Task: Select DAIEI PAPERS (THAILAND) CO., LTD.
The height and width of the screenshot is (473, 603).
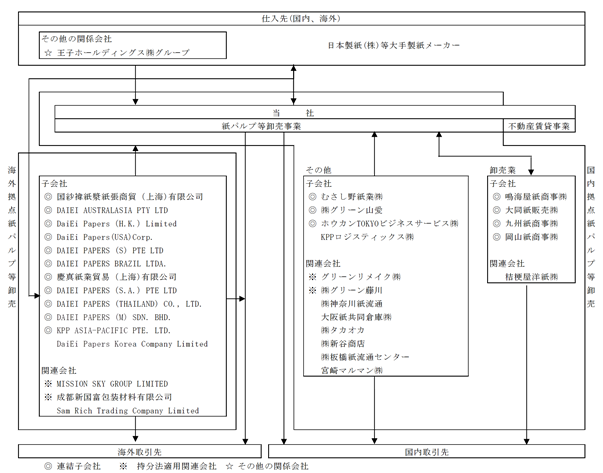Action: point(129,304)
